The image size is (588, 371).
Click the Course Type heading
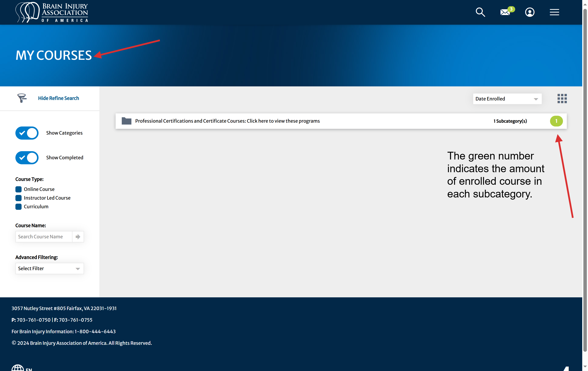pyautogui.click(x=29, y=179)
